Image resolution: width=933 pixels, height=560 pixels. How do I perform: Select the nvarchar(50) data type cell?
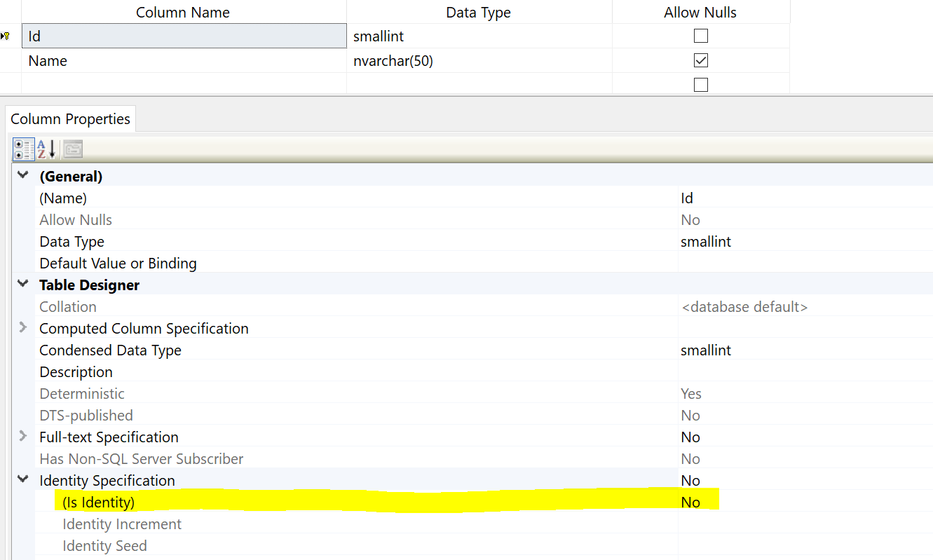pyautogui.click(x=479, y=60)
